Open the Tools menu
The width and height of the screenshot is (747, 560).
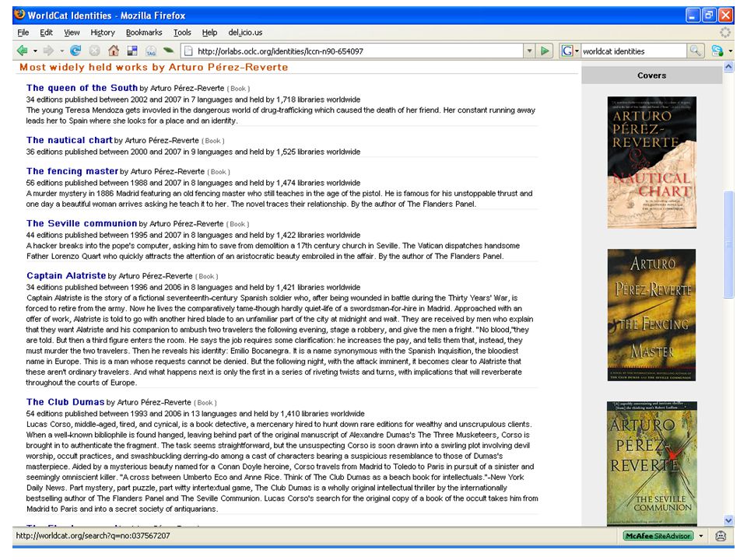(x=182, y=33)
